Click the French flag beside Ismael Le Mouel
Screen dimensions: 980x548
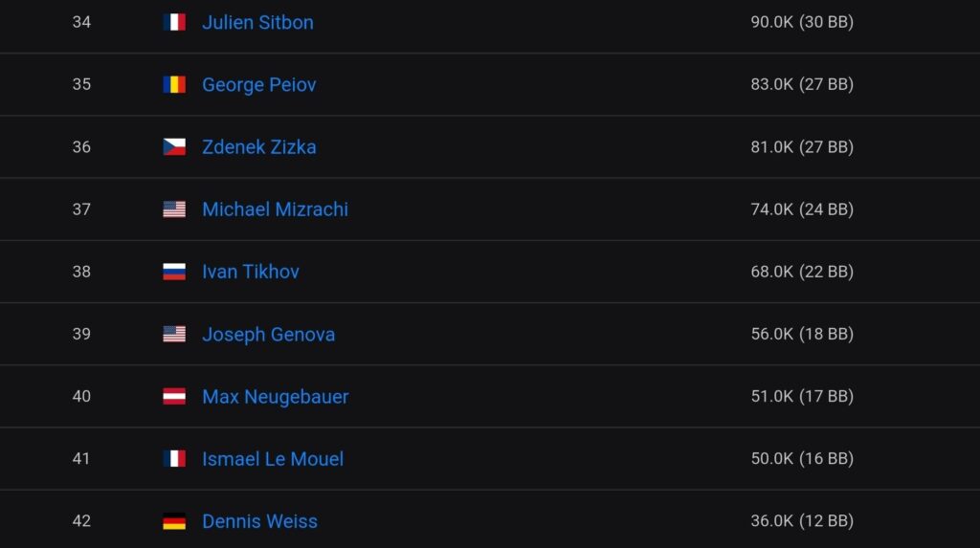(174, 459)
